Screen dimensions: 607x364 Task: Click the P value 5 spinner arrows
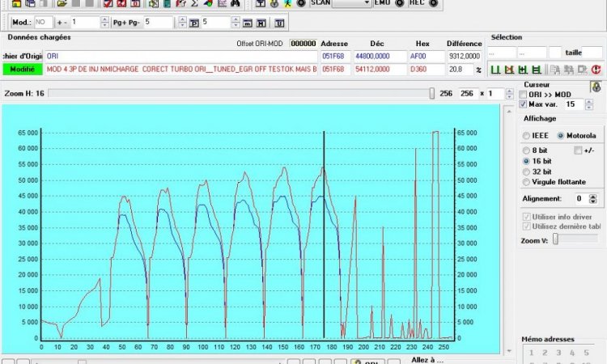coord(236,23)
